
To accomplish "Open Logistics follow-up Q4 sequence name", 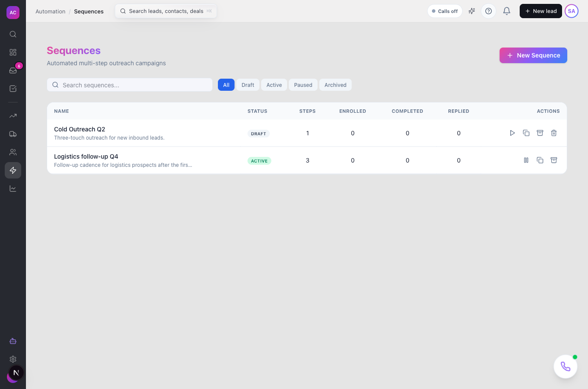I will coord(86,156).
